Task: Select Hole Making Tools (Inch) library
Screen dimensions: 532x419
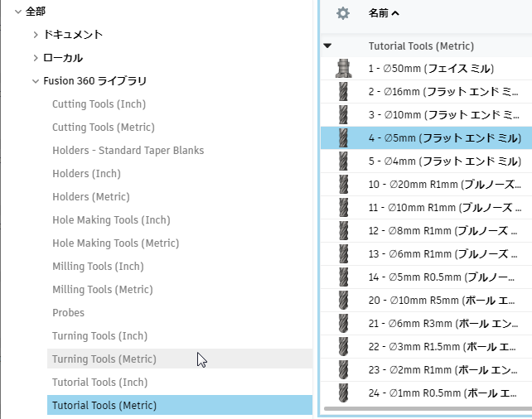Action: [x=110, y=220]
